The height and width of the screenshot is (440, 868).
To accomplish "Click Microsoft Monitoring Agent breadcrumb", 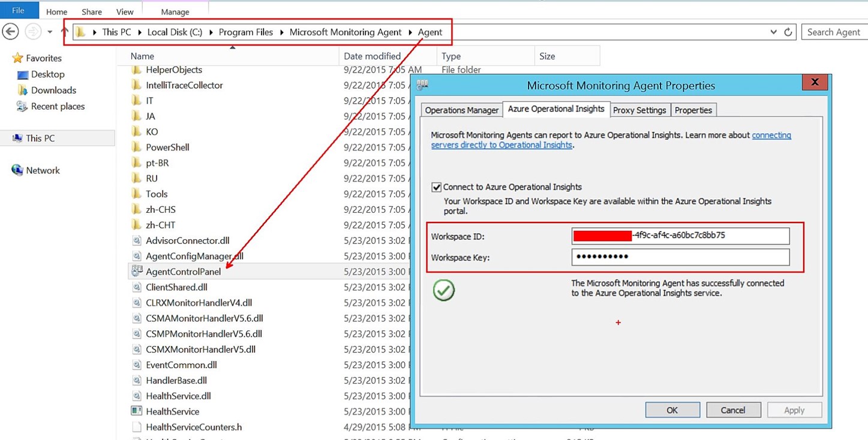I will tap(346, 32).
